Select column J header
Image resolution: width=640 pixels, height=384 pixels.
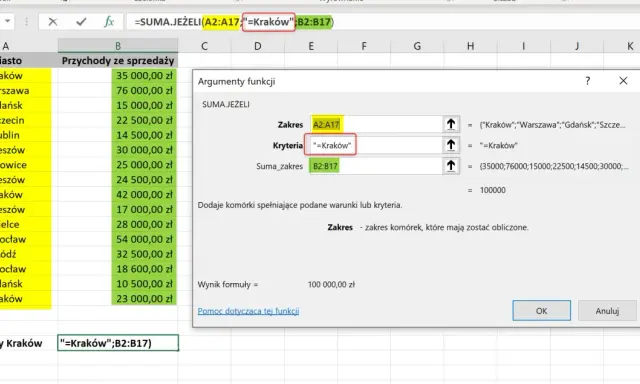[577, 46]
